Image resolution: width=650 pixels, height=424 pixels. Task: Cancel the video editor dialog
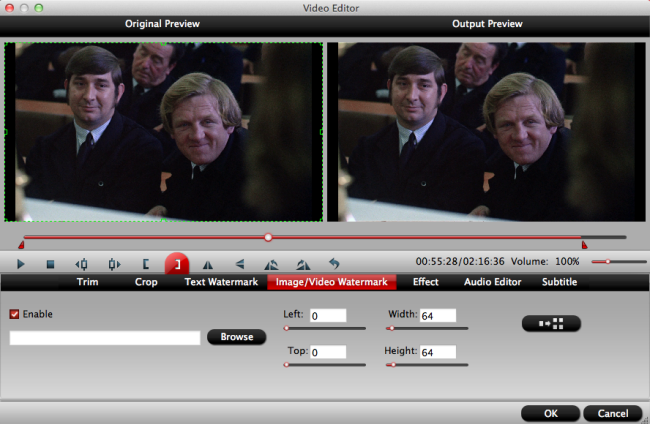(613, 413)
